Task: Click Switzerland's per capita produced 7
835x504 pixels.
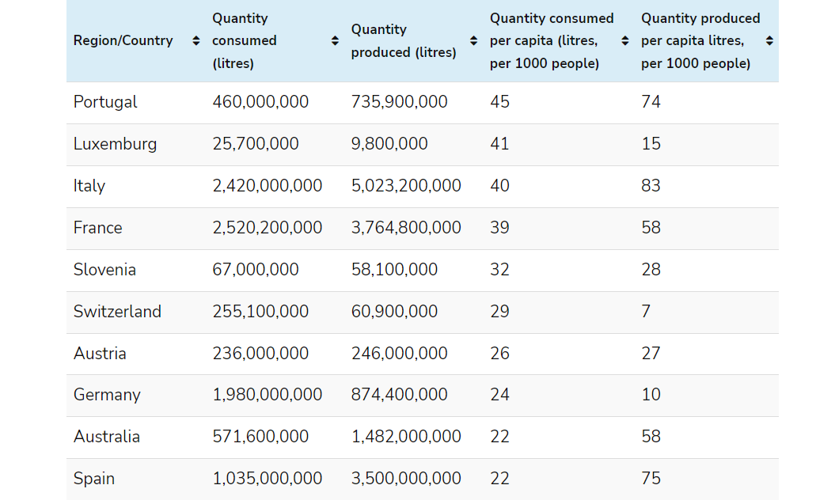Action: (x=646, y=312)
